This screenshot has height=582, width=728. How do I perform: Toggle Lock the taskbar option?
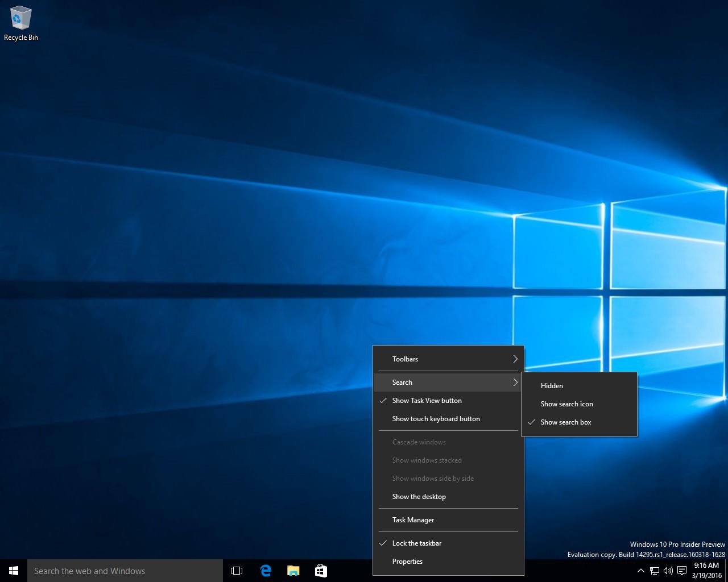coord(416,543)
